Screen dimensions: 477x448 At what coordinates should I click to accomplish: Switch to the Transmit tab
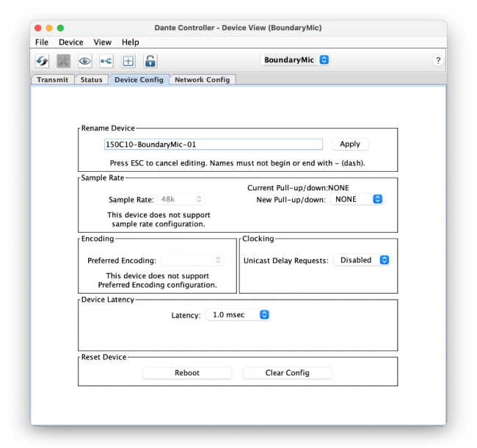click(52, 79)
